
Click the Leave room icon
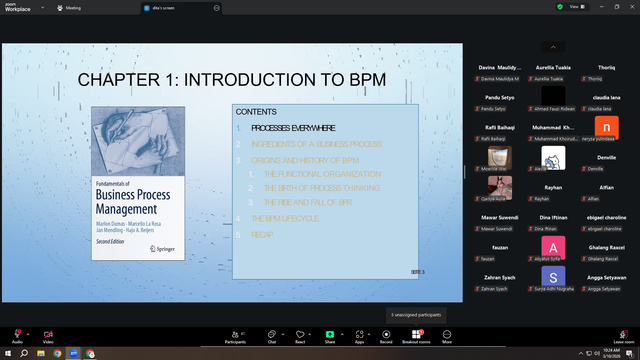623,334
